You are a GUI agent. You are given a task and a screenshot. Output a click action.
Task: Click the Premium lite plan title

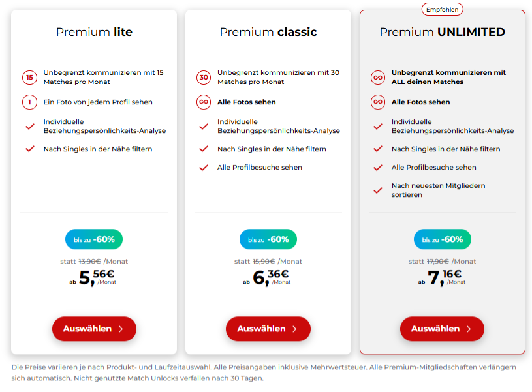pos(94,32)
